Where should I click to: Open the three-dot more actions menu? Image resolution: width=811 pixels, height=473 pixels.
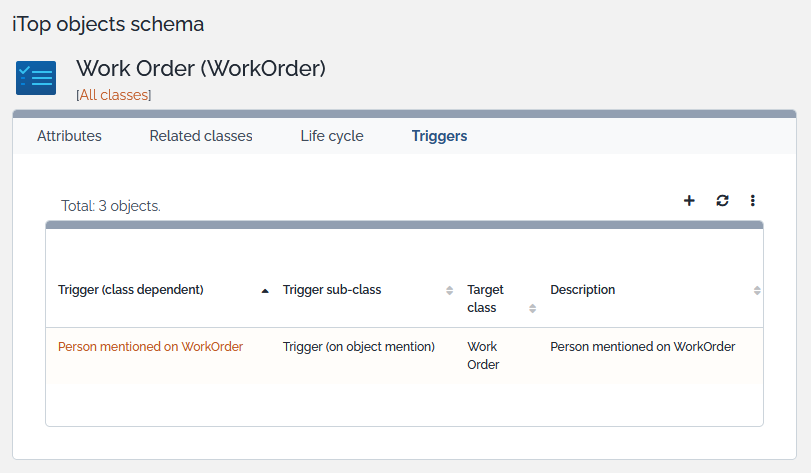[753, 201]
